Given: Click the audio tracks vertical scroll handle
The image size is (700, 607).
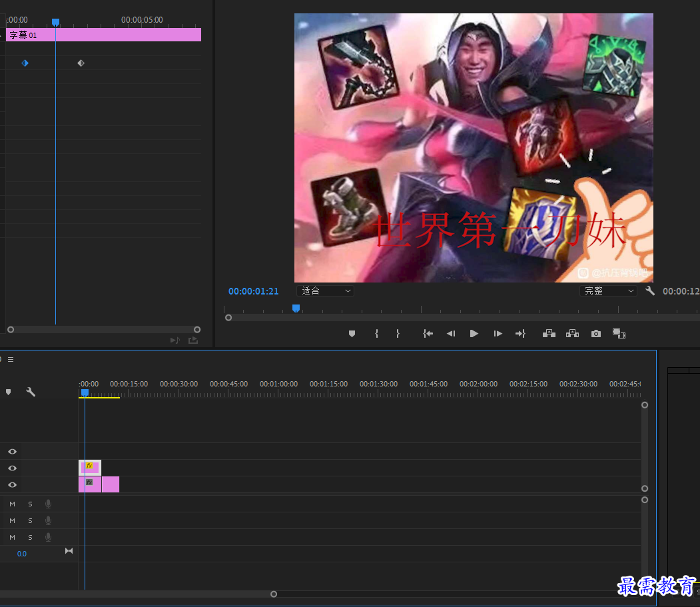Looking at the screenshot, I should (645, 500).
